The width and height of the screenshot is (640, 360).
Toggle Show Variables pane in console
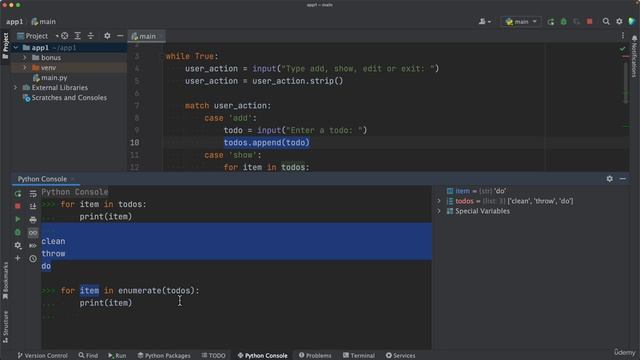(x=33, y=232)
